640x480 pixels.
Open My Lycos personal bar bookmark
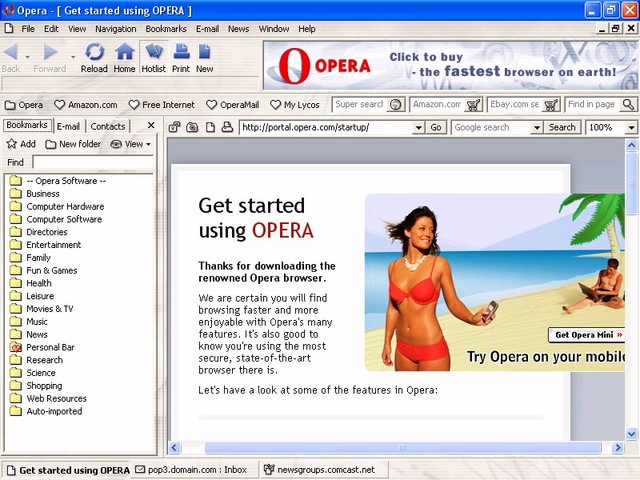pos(295,105)
